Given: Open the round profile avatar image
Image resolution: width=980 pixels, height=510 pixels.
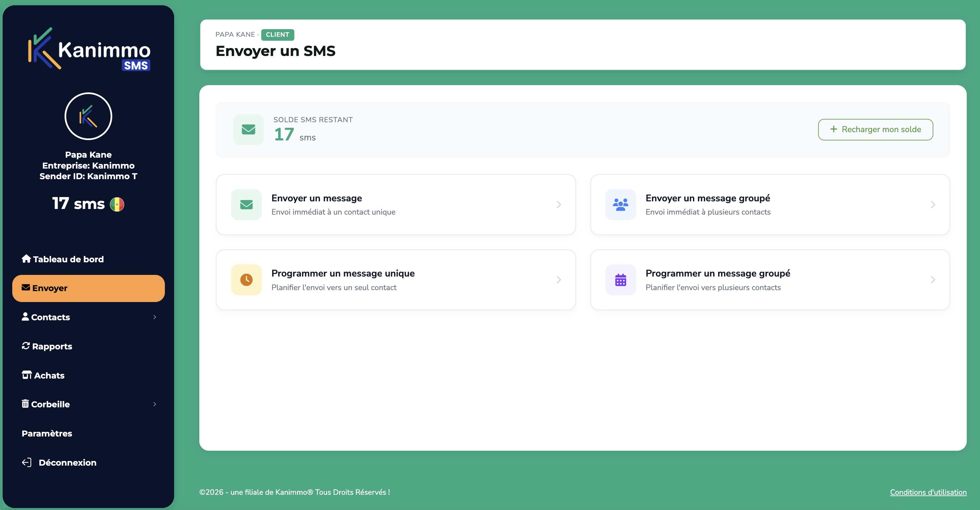Looking at the screenshot, I should 88,116.
